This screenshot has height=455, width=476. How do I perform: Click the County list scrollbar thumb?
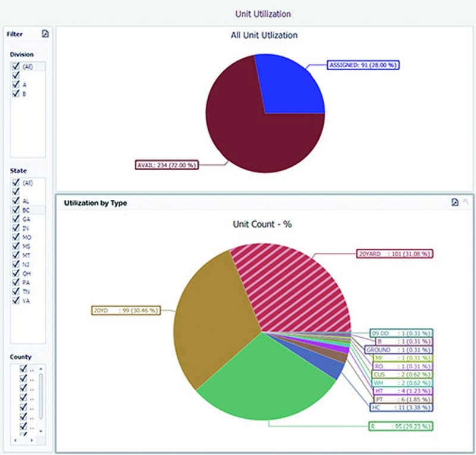[40, 397]
